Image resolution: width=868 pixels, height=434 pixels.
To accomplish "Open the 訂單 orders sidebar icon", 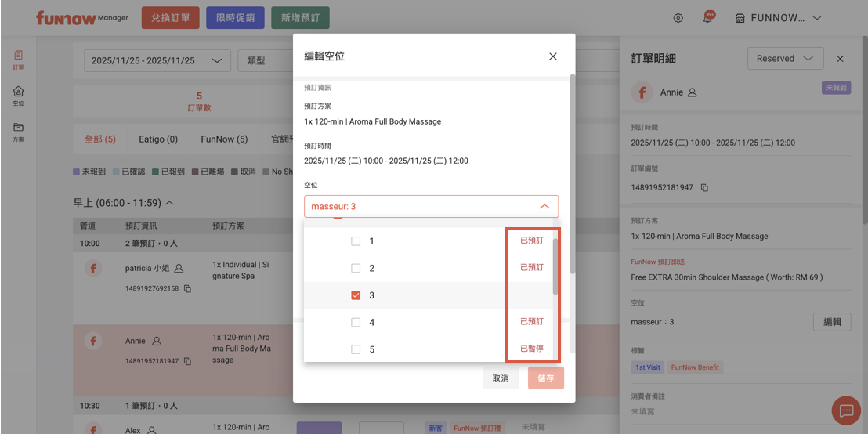I will coord(18,59).
